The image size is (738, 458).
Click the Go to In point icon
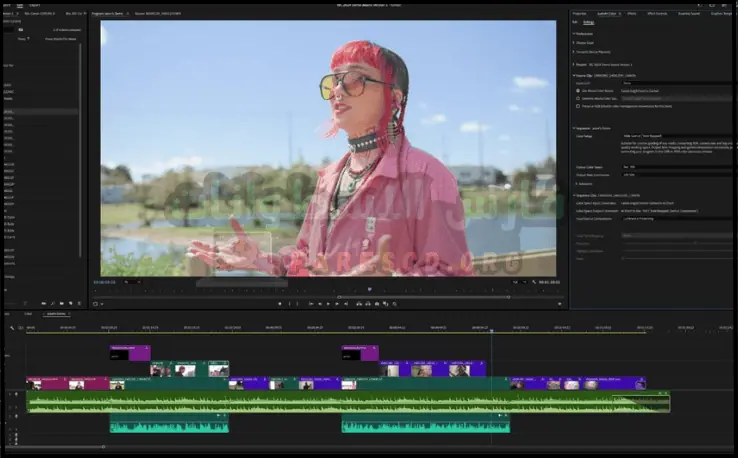(312, 303)
